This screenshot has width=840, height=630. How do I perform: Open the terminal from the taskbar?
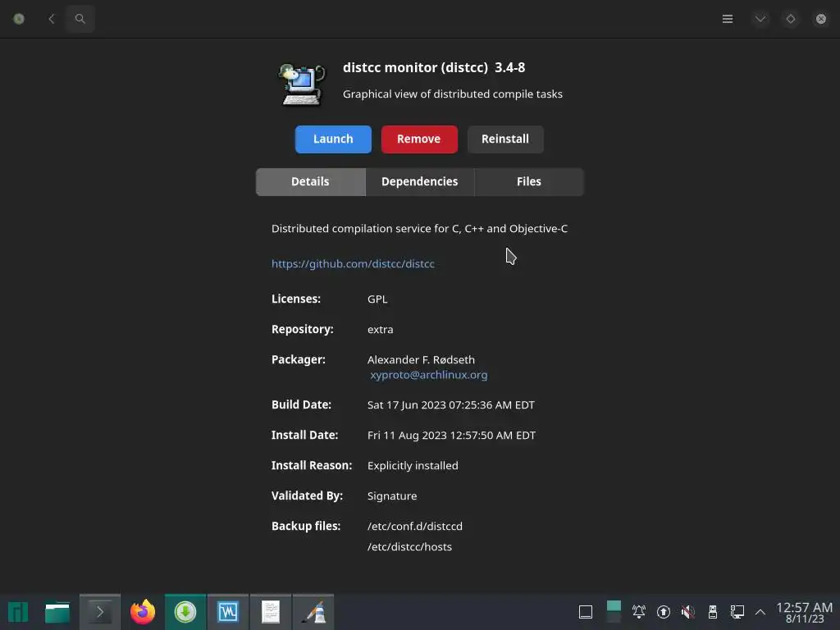pos(100,612)
